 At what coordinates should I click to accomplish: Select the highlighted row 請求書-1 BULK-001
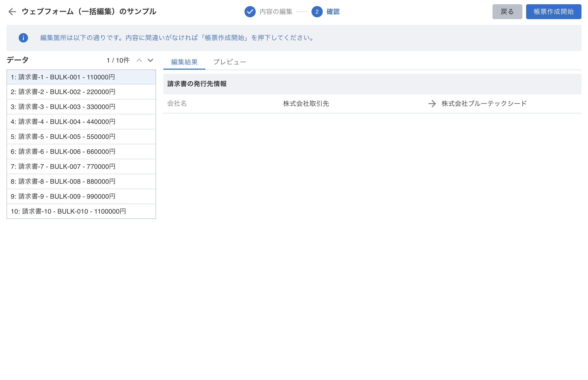[x=81, y=77]
